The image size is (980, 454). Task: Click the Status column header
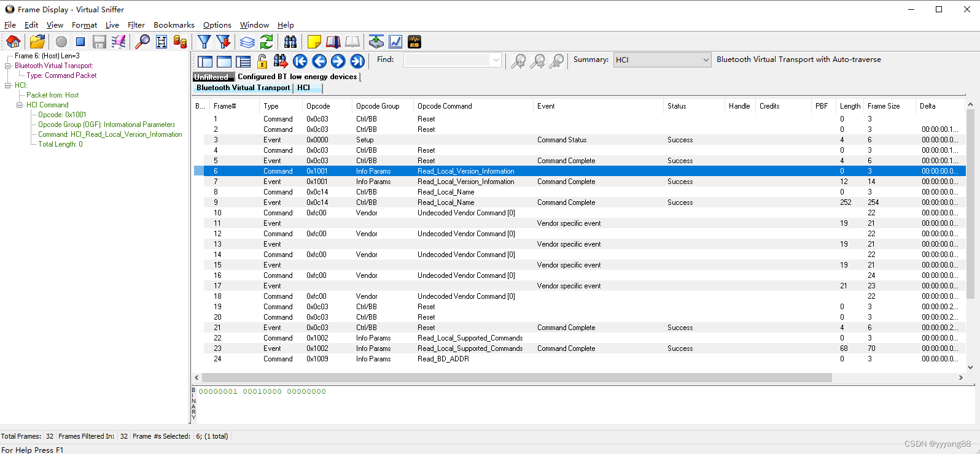(694, 106)
